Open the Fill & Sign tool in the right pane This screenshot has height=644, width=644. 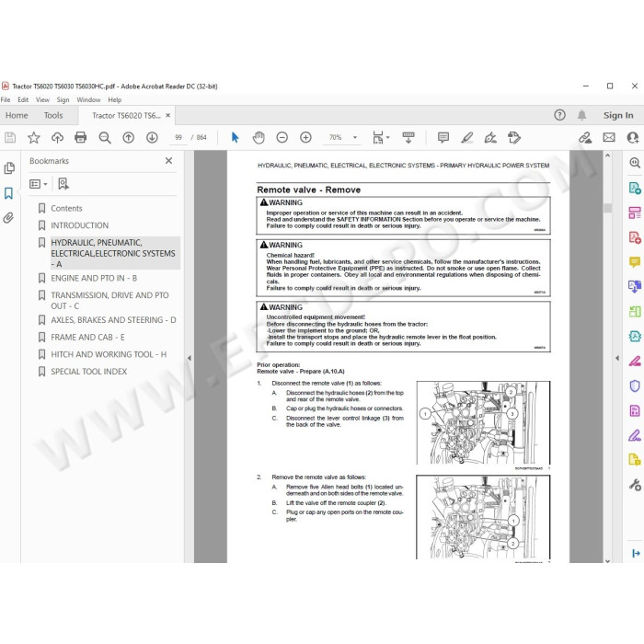coord(635,435)
